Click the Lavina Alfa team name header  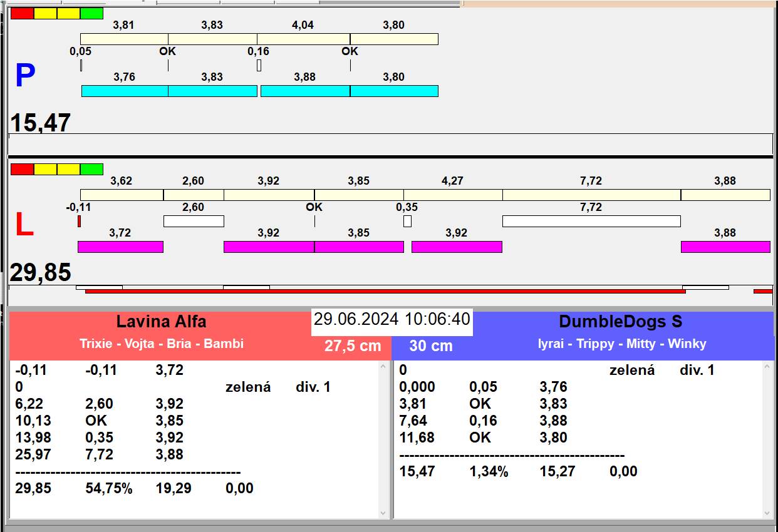point(161,322)
